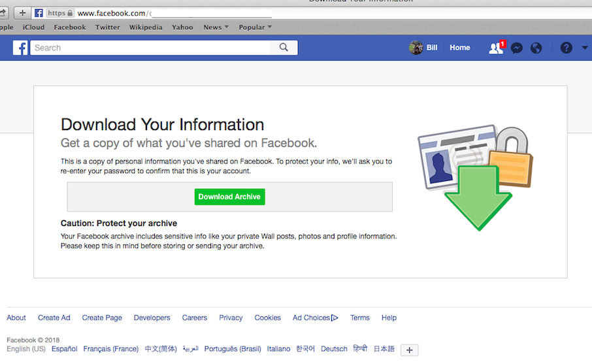Click the Facebook © 2018 text
592x364 pixels.
pos(33,340)
